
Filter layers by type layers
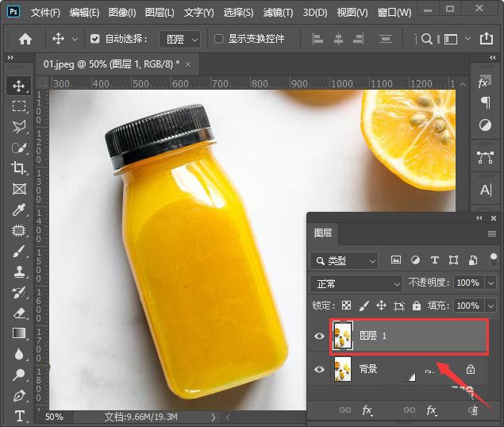click(x=435, y=260)
